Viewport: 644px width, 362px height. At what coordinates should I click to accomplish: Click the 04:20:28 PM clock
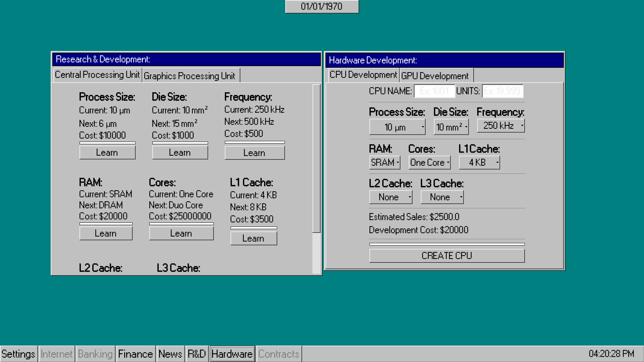click(611, 354)
